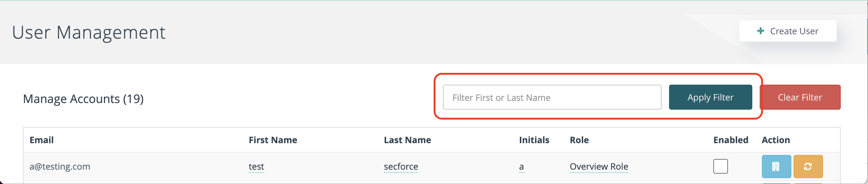
Task: Click the Role column header
Action: click(579, 140)
